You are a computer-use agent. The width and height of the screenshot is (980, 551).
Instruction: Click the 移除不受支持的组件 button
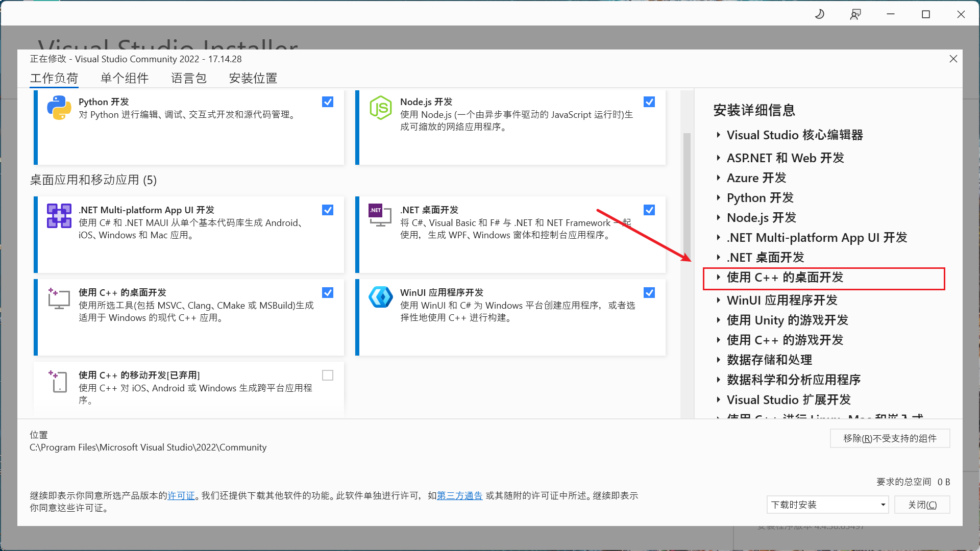tap(890, 438)
